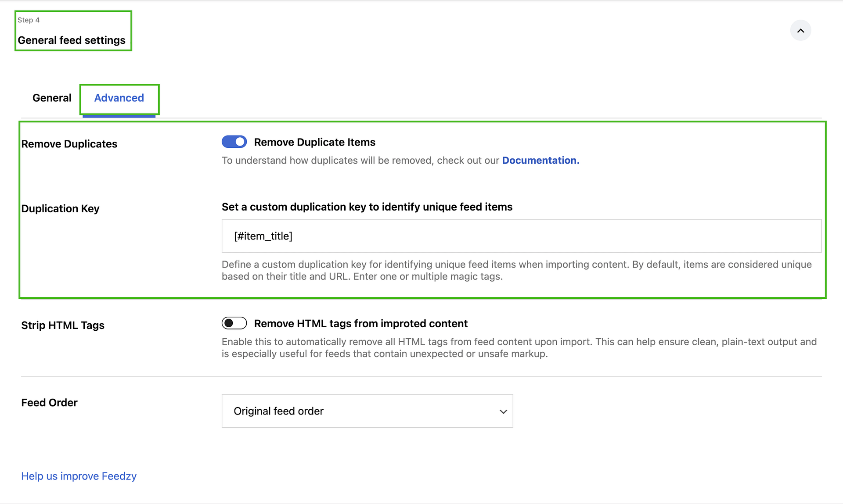Click the Step 4 text
The height and width of the screenshot is (504, 843).
[29, 20]
